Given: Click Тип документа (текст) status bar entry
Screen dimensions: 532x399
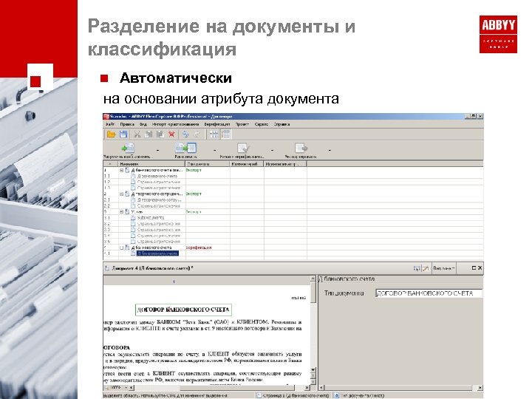Looking at the screenshot, I should tap(359, 395).
